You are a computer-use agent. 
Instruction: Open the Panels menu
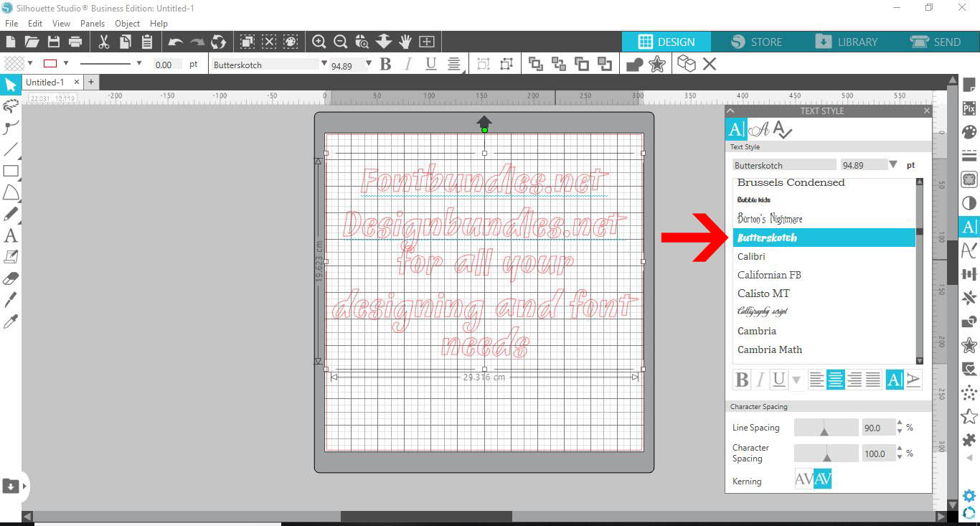click(93, 23)
